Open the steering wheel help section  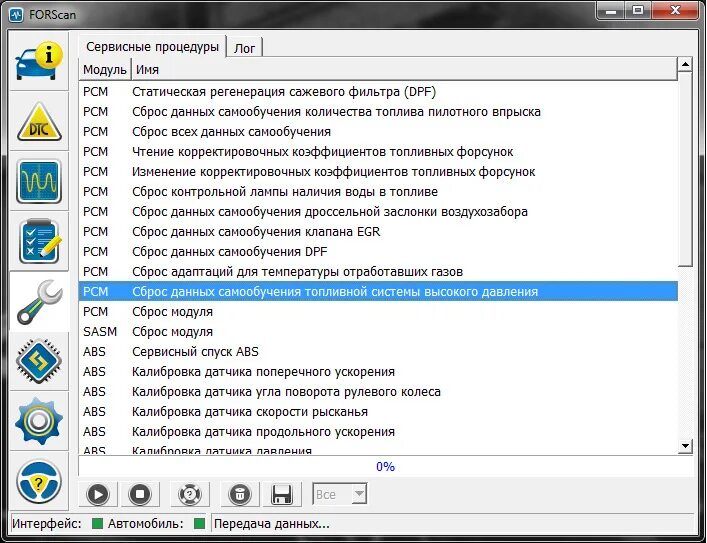point(39,481)
